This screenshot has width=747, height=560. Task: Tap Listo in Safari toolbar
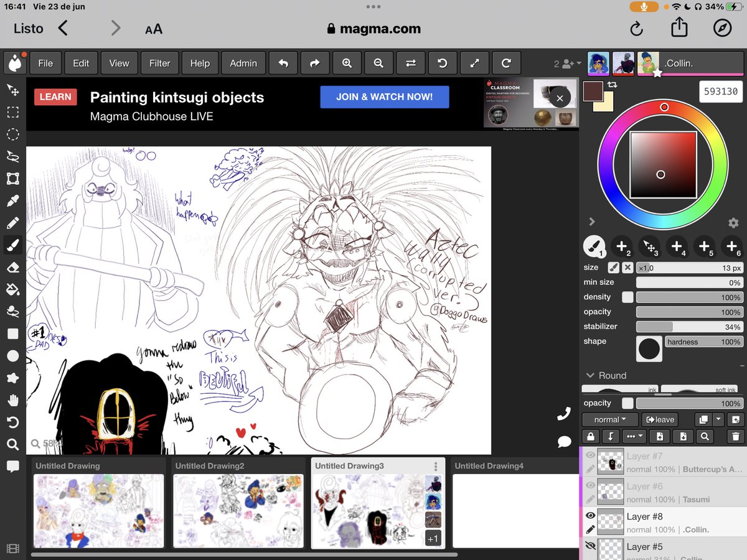point(29,29)
